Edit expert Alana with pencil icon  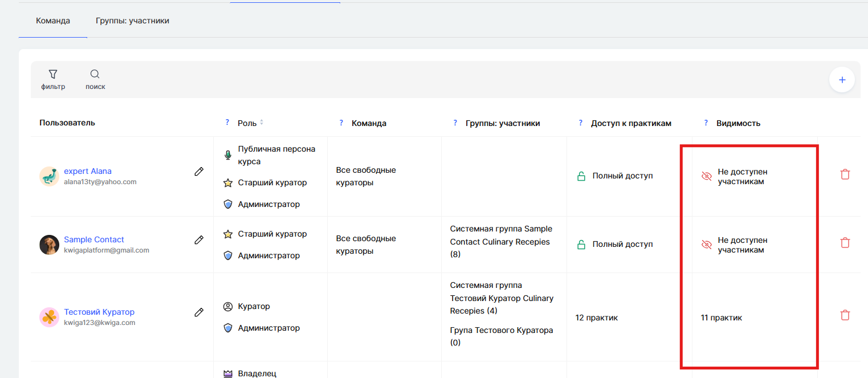click(199, 172)
